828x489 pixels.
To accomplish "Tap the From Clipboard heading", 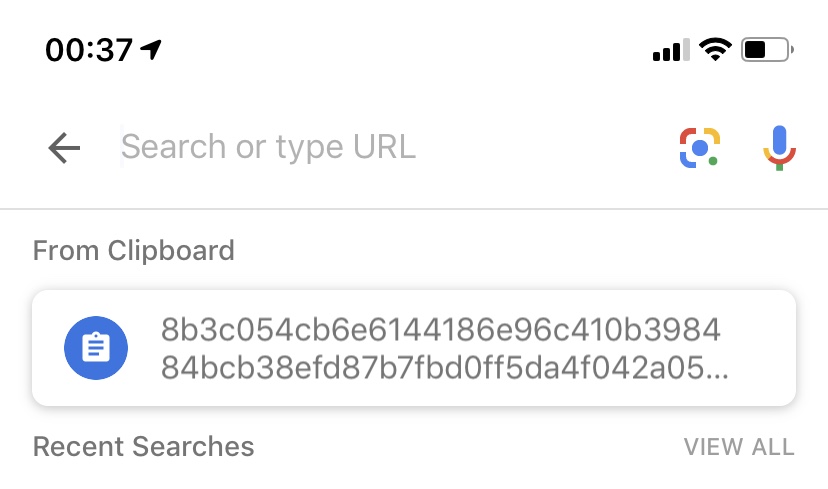I will pyautogui.click(x=133, y=250).
